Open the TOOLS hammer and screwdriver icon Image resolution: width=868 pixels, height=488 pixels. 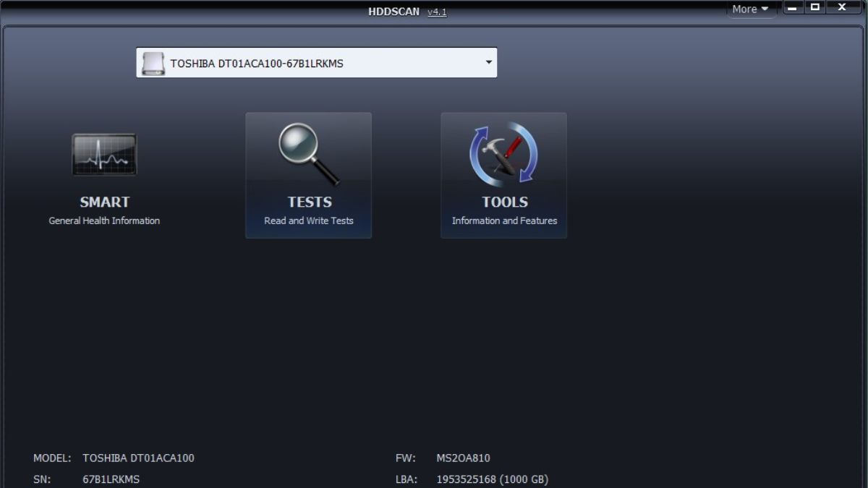point(504,154)
